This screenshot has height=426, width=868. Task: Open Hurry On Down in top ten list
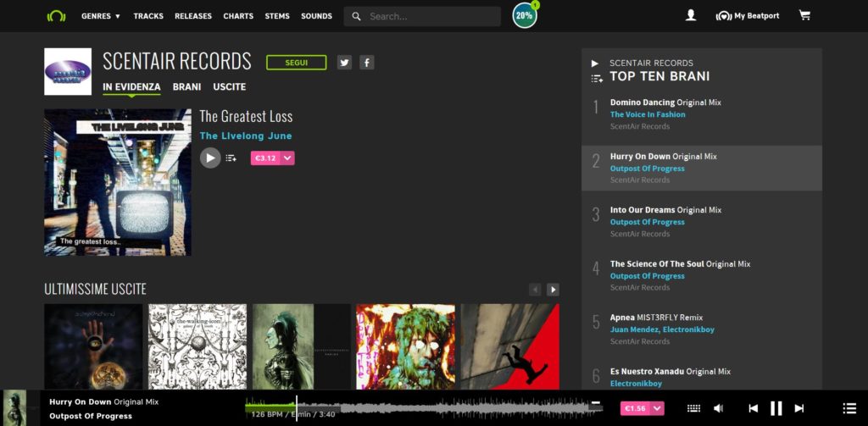[x=663, y=157]
